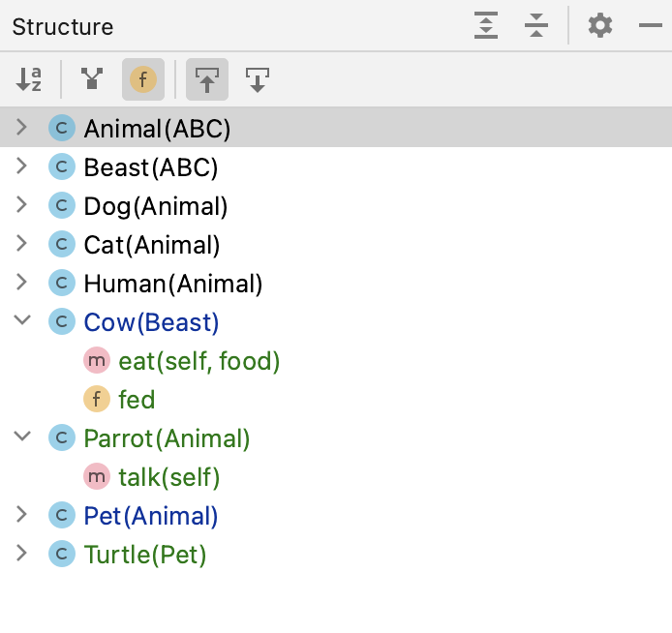The width and height of the screenshot is (672, 633).
Task: Click the class icon beside Cat(Animal)
Action: [62, 244]
